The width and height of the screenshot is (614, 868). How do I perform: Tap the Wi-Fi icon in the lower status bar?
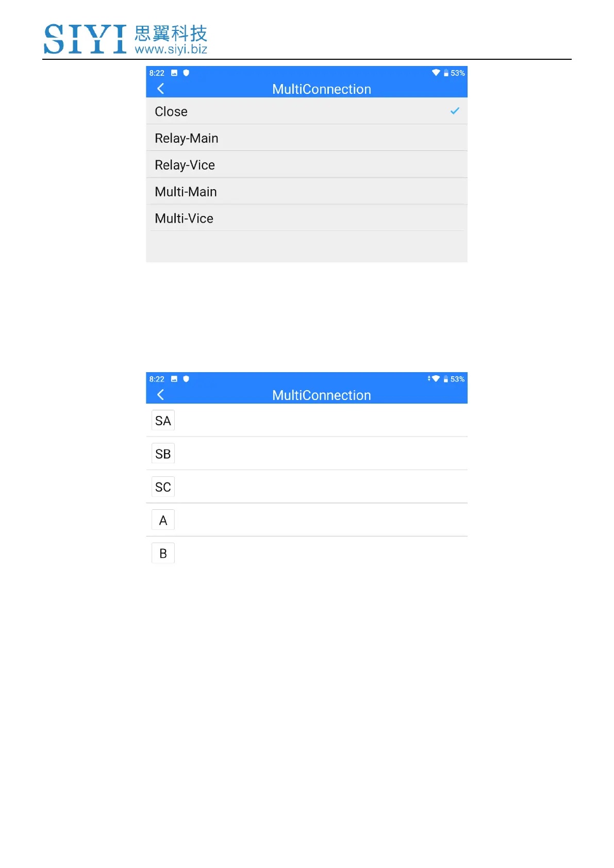pos(435,379)
